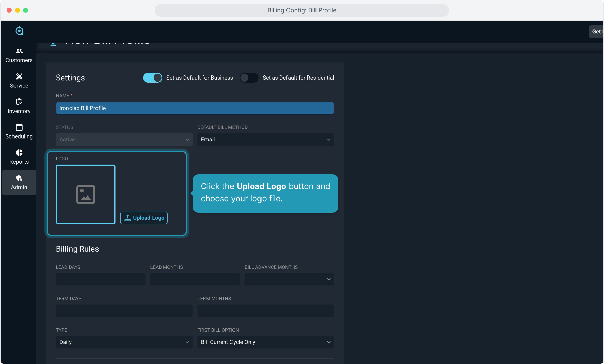Click the app logo icon in sidebar
Viewport: 604px width, 364px height.
(19, 31)
